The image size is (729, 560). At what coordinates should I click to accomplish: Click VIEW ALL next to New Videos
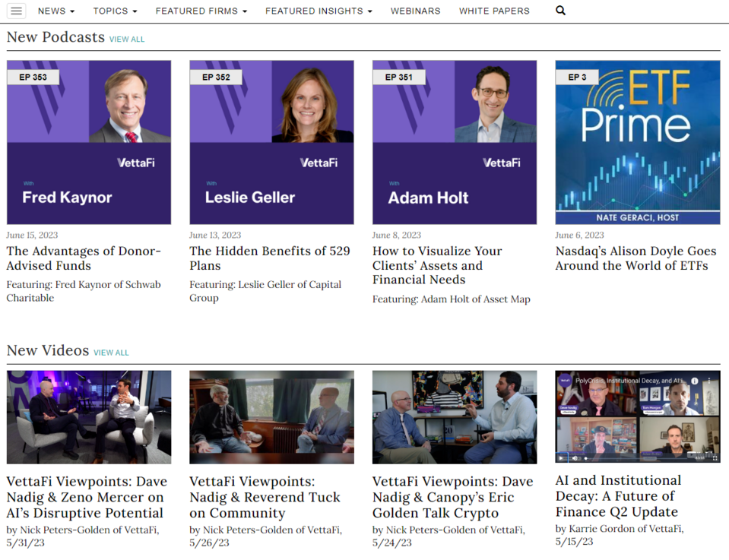(111, 353)
